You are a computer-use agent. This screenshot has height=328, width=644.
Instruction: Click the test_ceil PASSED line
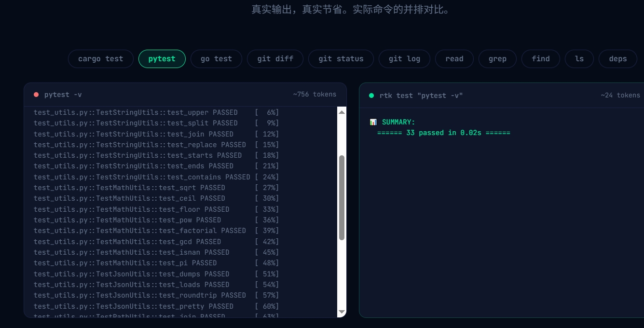(x=156, y=198)
